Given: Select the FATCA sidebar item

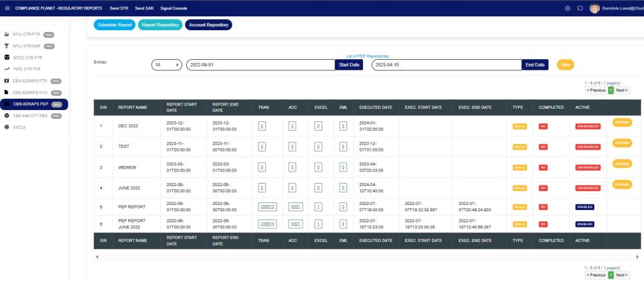Looking at the screenshot, I should (20, 127).
